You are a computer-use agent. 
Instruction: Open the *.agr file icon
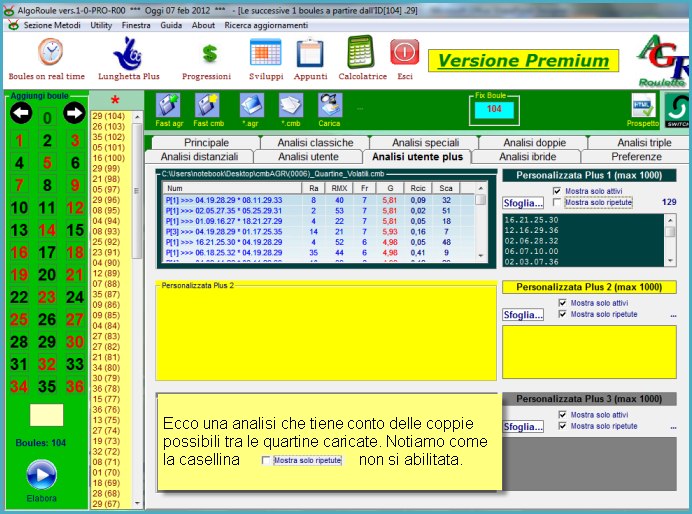pos(252,105)
